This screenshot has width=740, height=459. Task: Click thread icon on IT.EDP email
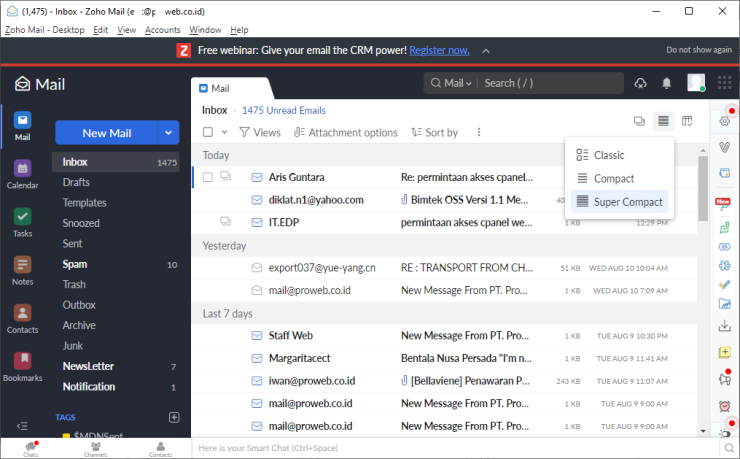coord(226,221)
